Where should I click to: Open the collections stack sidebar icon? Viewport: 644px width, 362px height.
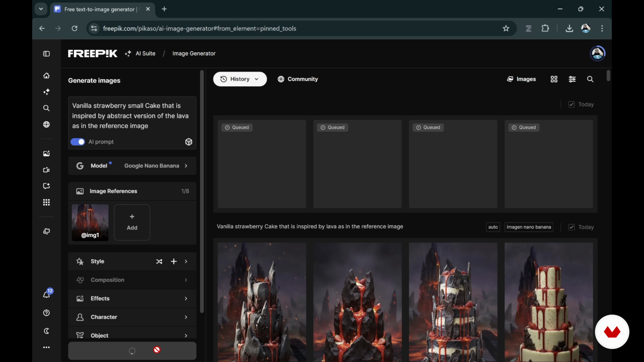[46, 231]
